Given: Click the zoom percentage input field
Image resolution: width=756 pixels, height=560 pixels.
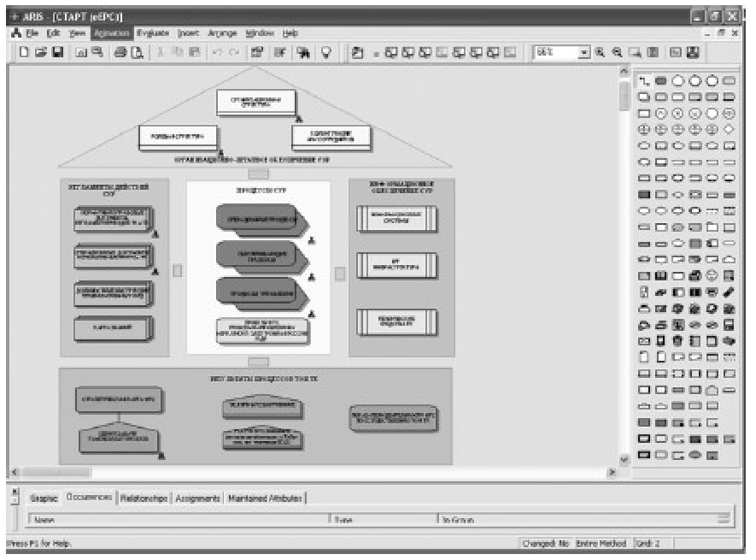Looking at the screenshot, I should (x=555, y=52).
